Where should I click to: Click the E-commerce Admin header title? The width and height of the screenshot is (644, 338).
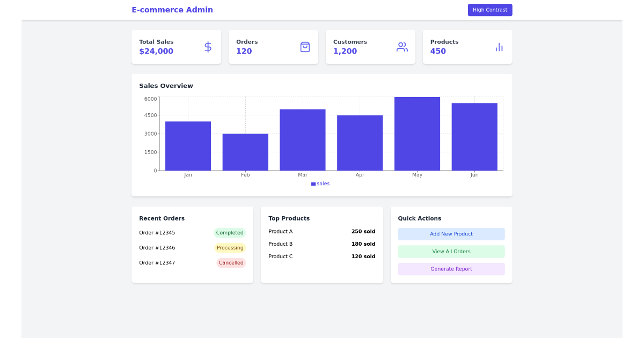(x=172, y=10)
